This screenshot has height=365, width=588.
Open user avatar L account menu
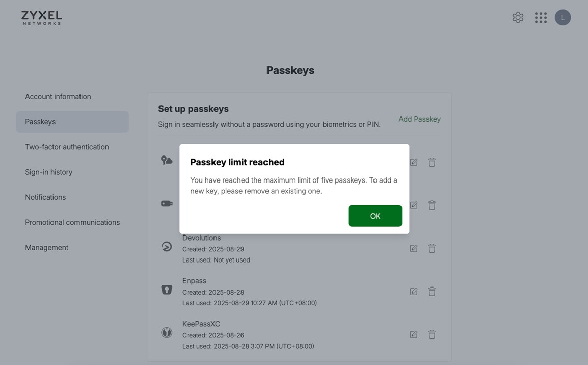(563, 18)
